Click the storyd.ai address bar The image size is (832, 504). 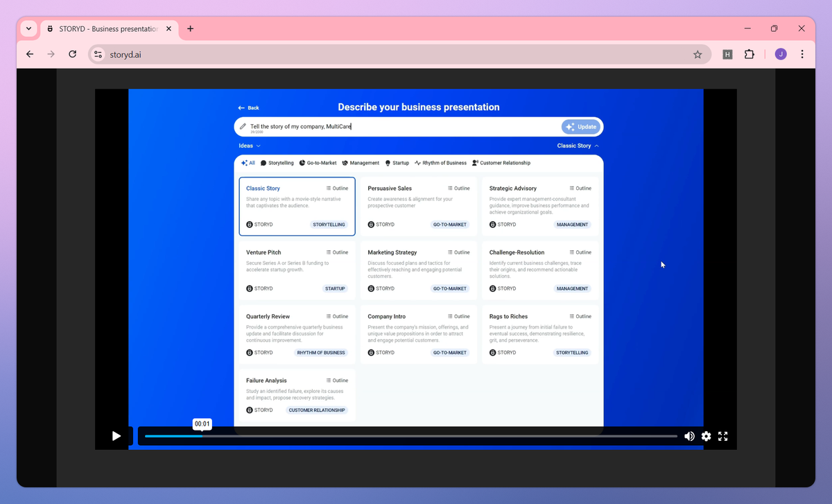coord(399,54)
